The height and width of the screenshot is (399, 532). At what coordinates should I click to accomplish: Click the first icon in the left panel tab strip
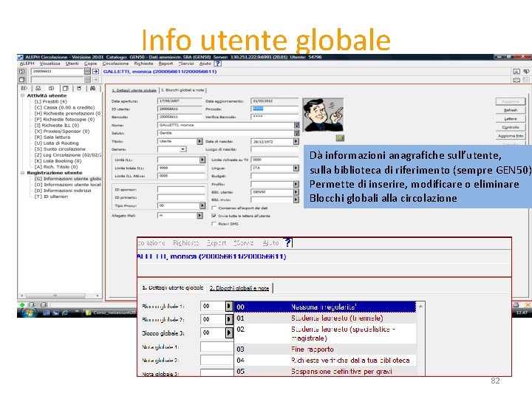click(24, 88)
